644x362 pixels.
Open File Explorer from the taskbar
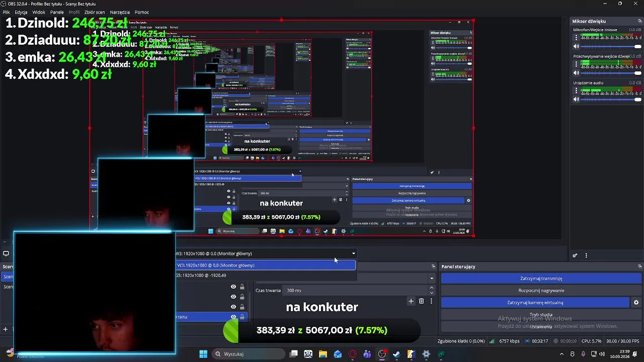coord(323,354)
